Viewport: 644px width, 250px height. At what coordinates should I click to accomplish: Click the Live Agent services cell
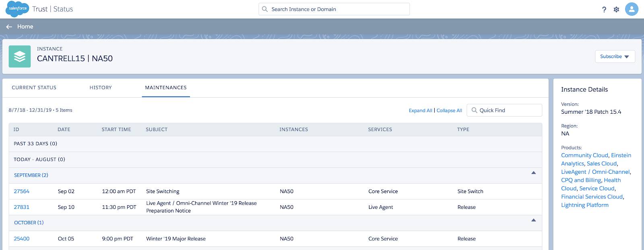coord(381,207)
